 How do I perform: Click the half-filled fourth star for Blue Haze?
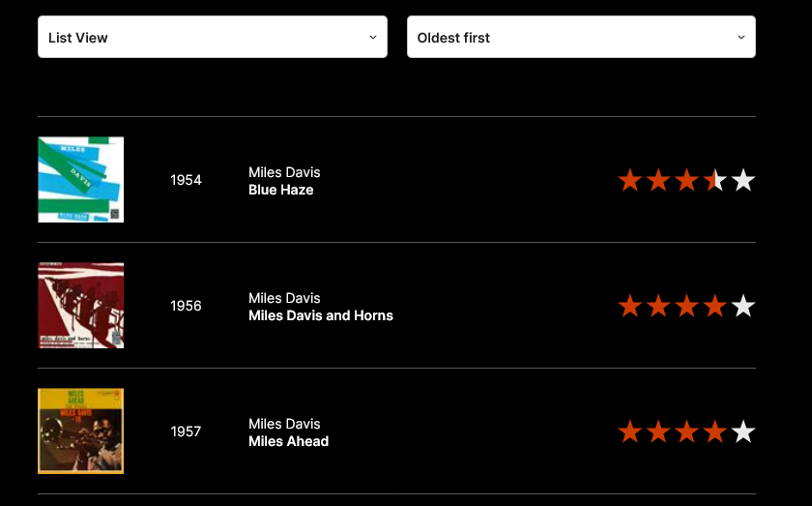click(715, 180)
